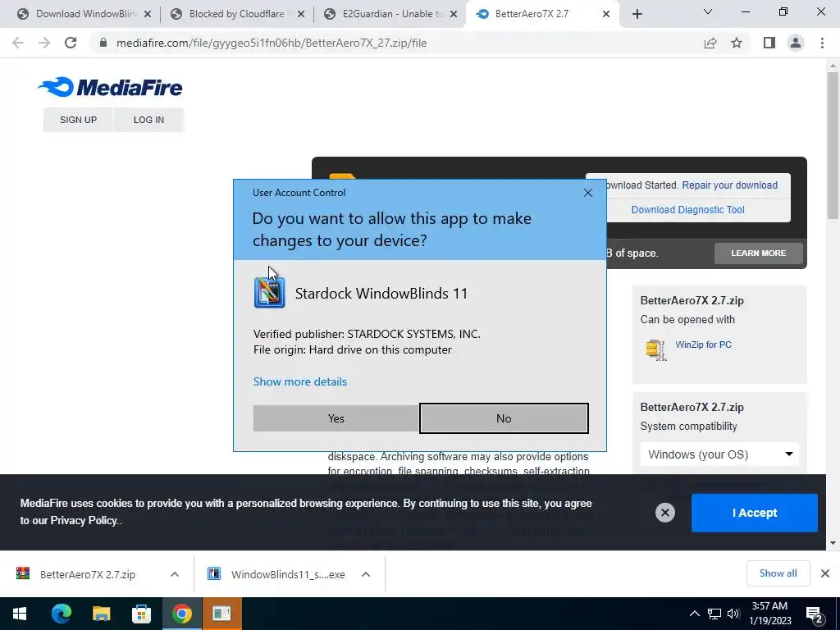The height and width of the screenshot is (630, 840).
Task: Close the downloads bar
Action: (825, 573)
